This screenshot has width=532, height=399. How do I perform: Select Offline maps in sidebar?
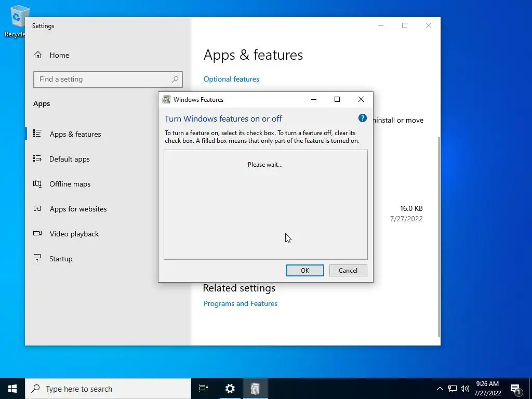pos(70,184)
